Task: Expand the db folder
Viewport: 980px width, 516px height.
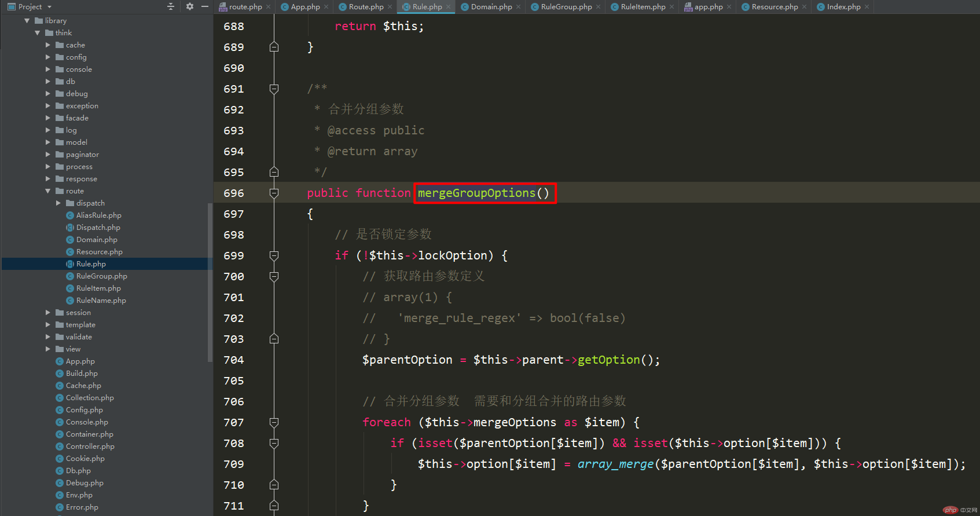Action: point(48,82)
